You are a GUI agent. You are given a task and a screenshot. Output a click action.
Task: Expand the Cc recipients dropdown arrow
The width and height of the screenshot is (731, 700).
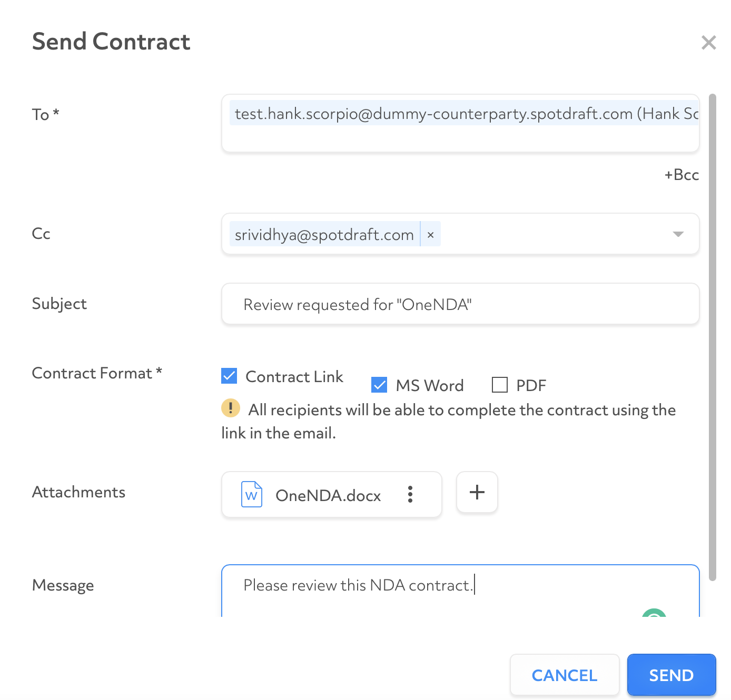coord(678,234)
